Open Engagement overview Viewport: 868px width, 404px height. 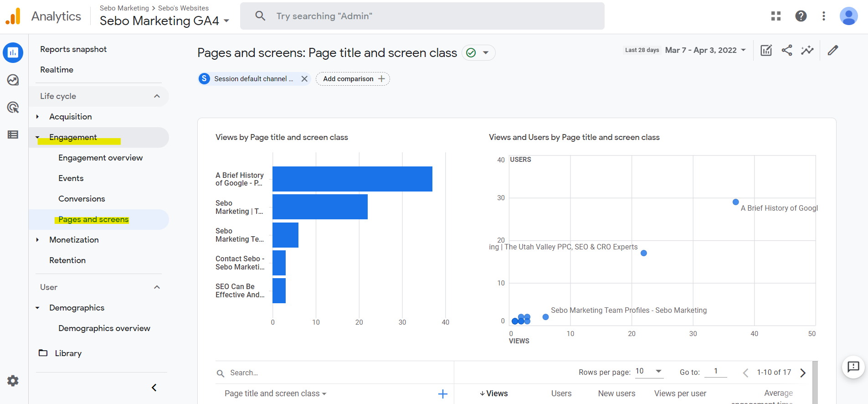(x=100, y=158)
